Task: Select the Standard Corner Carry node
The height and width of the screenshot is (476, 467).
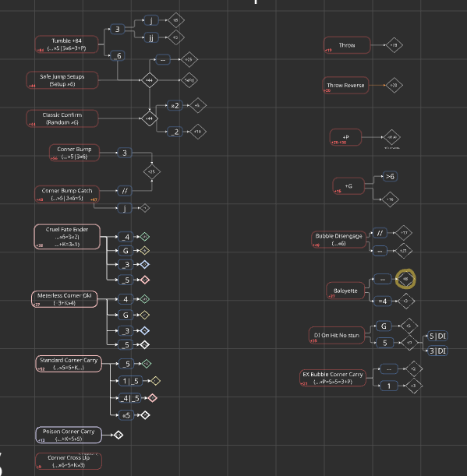Action: [x=69, y=364]
